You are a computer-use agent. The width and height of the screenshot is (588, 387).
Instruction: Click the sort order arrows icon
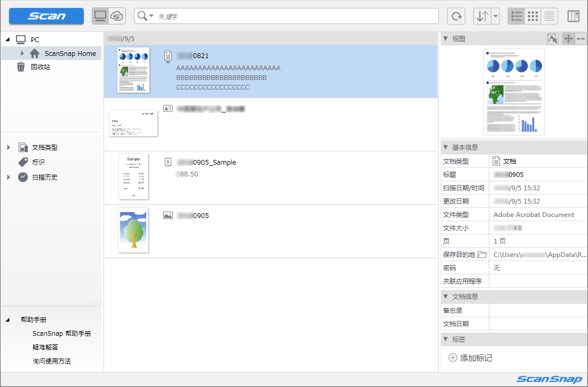[482, 16]
